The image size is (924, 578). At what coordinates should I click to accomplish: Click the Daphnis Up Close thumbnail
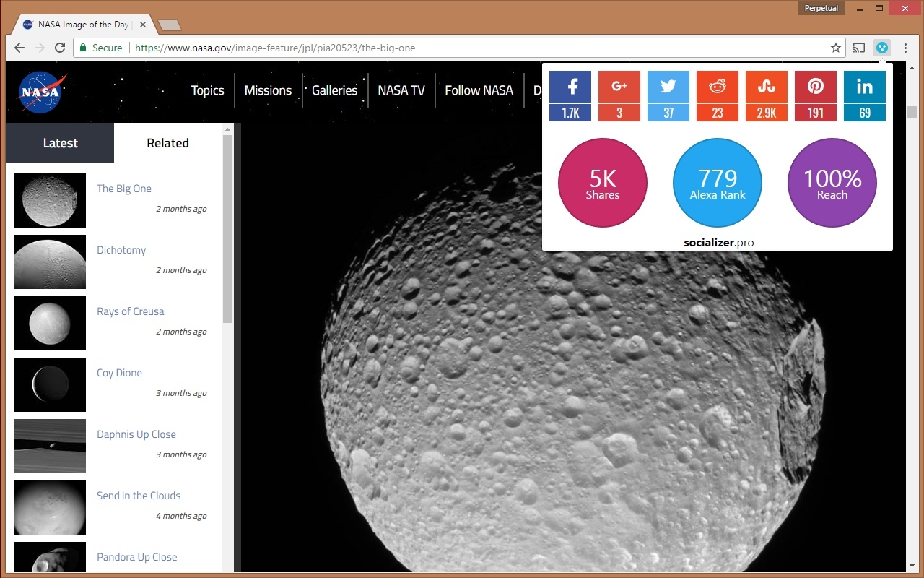[x=50, y=446]
